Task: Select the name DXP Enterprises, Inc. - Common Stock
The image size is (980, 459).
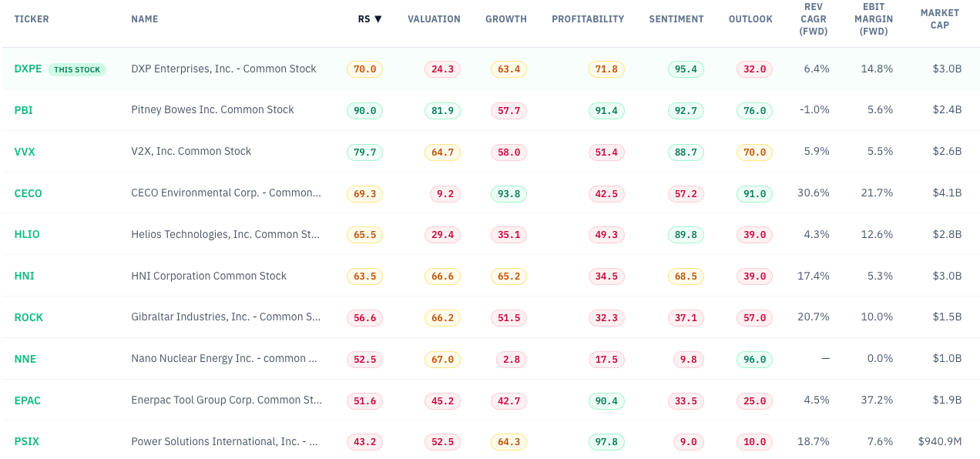Action: click(x=223, y=69)
